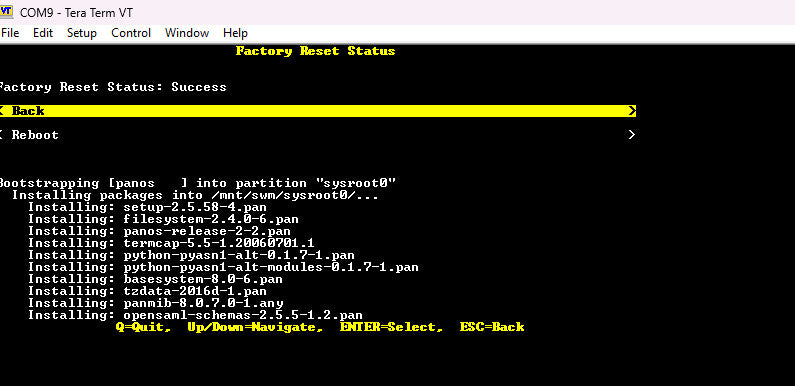The height and width of the screenshot is (386, 795).
Task: Select the Reboot option
Action: [x=318, y=135]
